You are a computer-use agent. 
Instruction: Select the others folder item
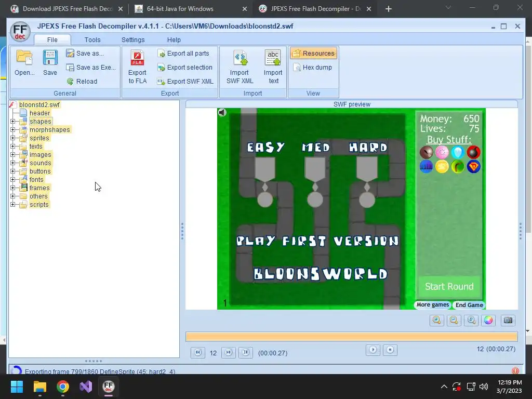[x=38, y=196]
